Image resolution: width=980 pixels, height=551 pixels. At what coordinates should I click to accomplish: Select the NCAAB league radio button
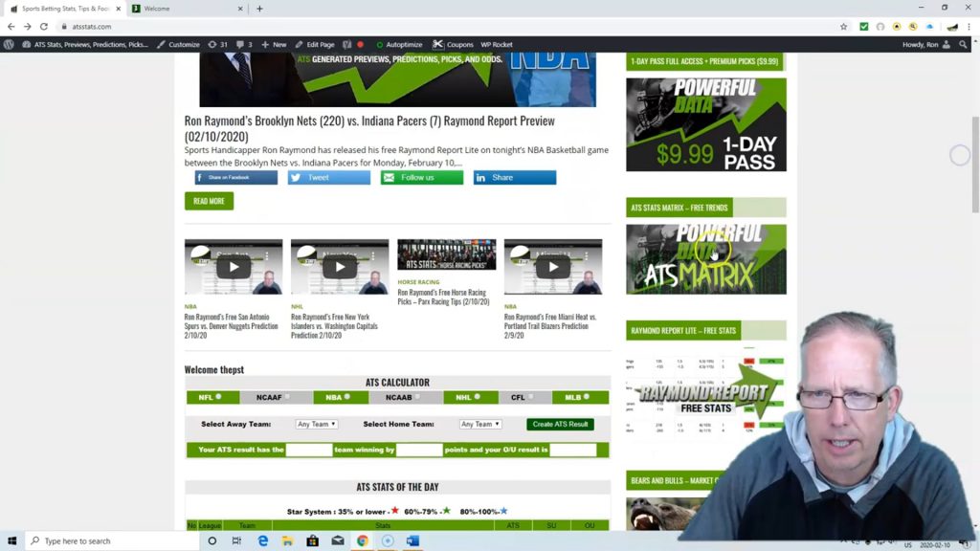[417, 397]
